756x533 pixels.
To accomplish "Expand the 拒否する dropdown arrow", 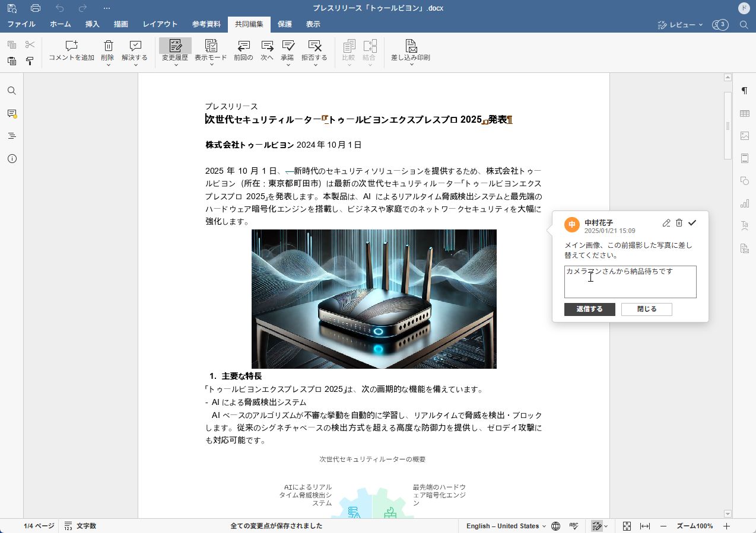I will tap(315, 65).
